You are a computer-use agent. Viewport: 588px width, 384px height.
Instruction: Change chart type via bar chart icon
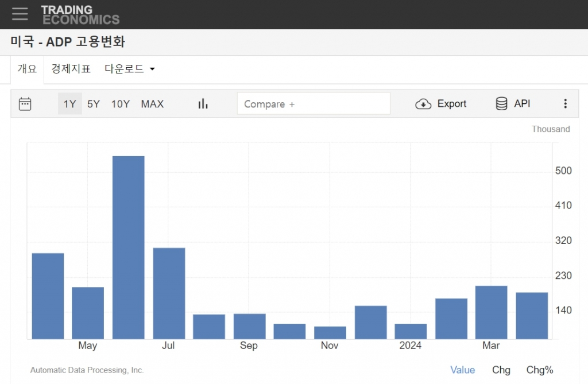[x=203, y=104]
